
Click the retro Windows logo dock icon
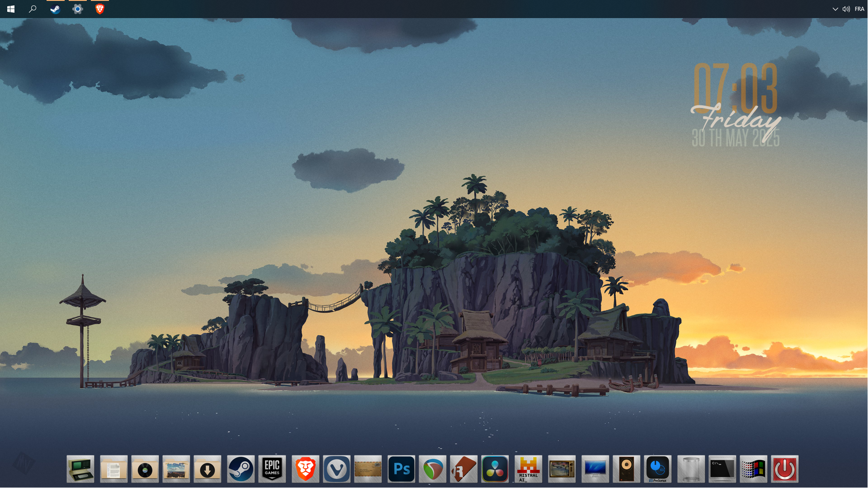coord(754,469)
